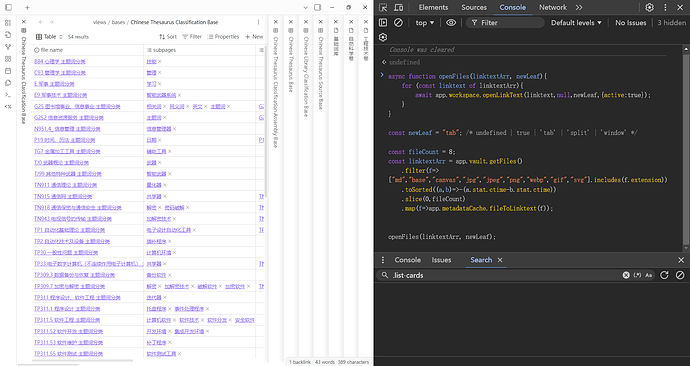Clear the search results icon
Image resolution: width=690 pixels, height=366 pixels.
pyautogui.click(x=680, y=275)
